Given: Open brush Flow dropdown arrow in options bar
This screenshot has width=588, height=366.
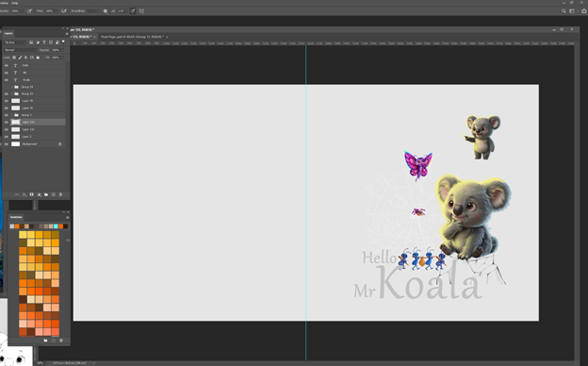Looking at the screenshot, I should (x=57, y=11).
